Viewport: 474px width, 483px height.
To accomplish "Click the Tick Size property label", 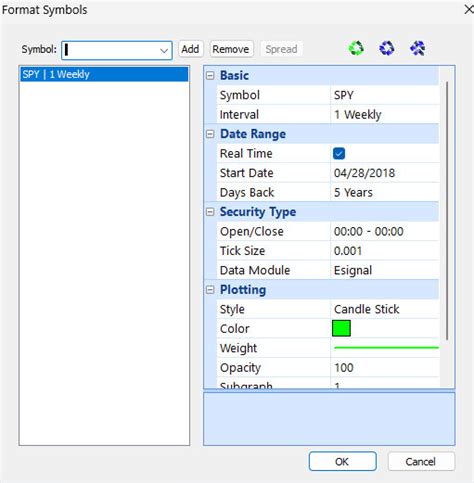I will 242,251.
